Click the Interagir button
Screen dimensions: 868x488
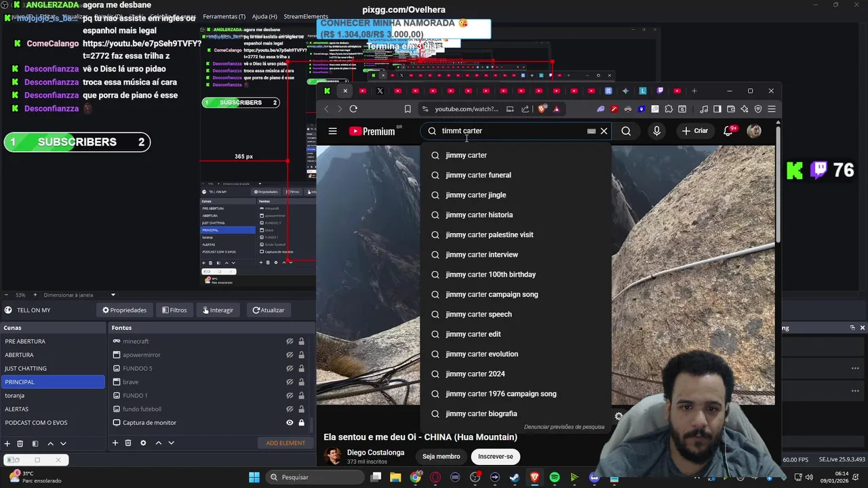218,310
